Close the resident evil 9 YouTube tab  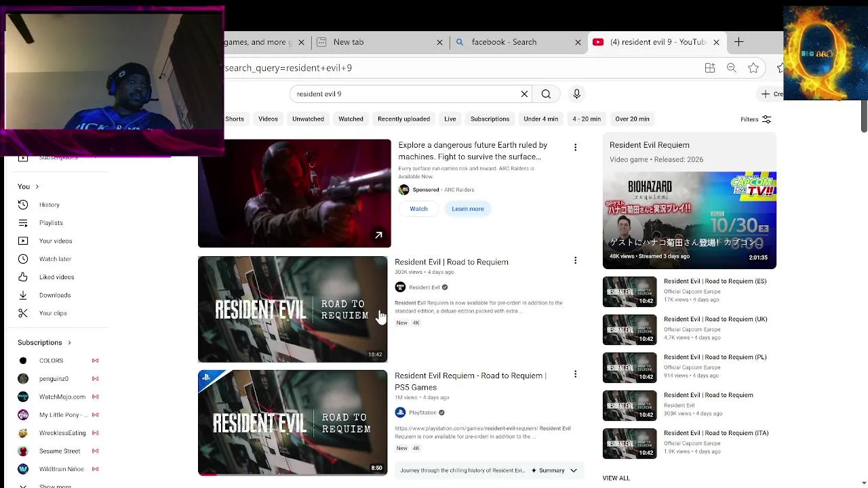point(716,42)
